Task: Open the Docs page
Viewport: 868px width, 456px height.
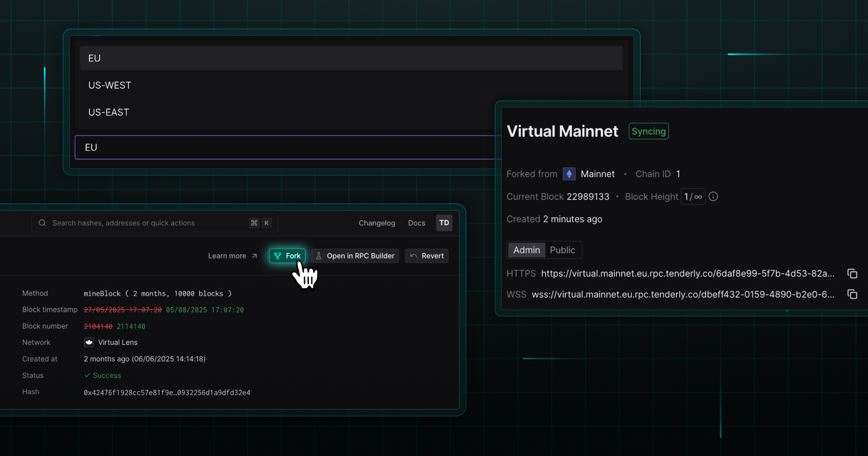Action: (417, 223)
